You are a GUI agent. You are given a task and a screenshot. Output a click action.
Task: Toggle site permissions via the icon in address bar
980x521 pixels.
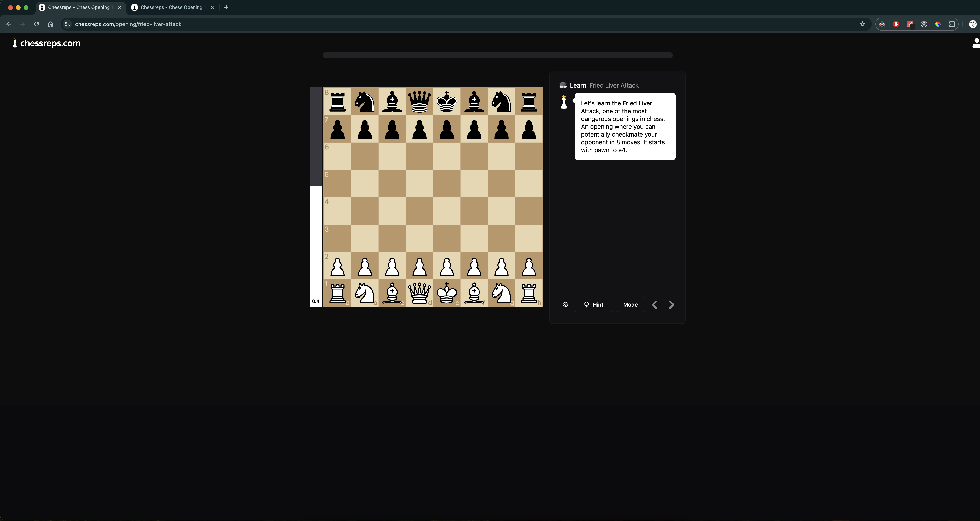tap(67, 24)
